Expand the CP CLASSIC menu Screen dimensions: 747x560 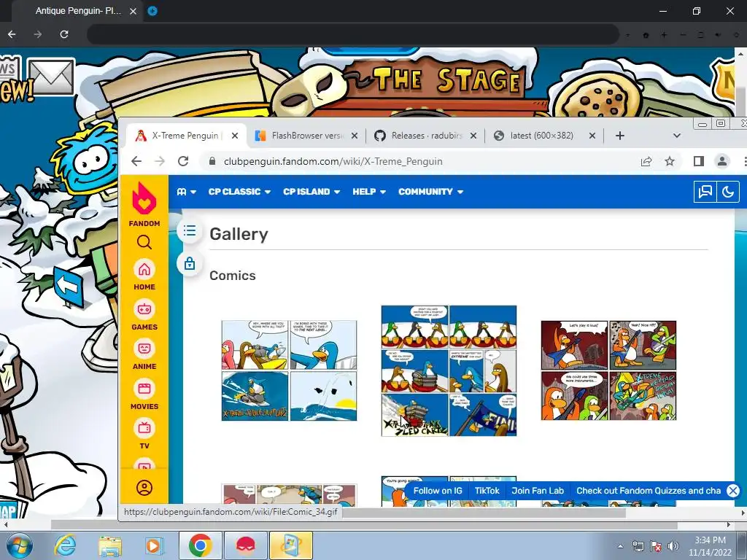239,192
